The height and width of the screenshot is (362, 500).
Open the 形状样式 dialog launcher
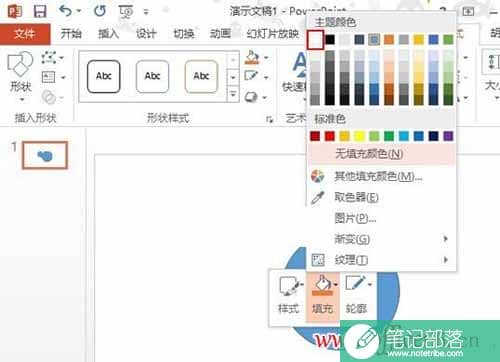(269, 120)
